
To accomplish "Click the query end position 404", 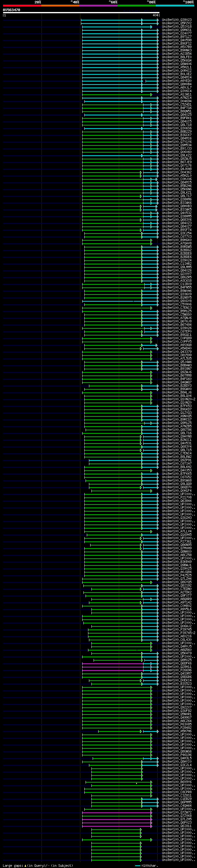I will coord(155,15).
